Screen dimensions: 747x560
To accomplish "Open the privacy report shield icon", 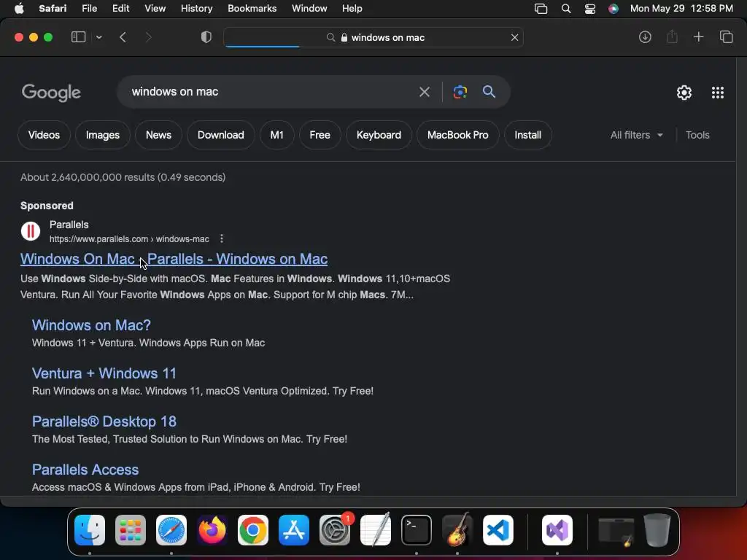I will pos(206,37).
